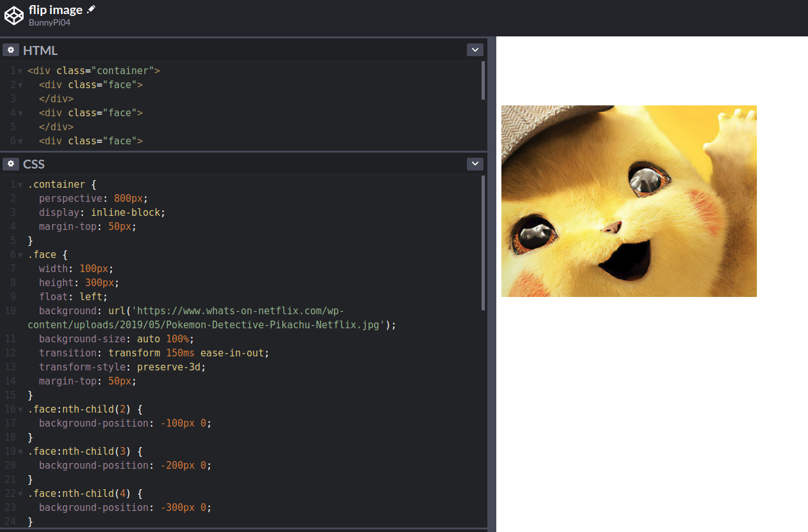Expand the HTML panel dropdown menu
The width and height of the screenshot is (808, 532).
point(475,50)
